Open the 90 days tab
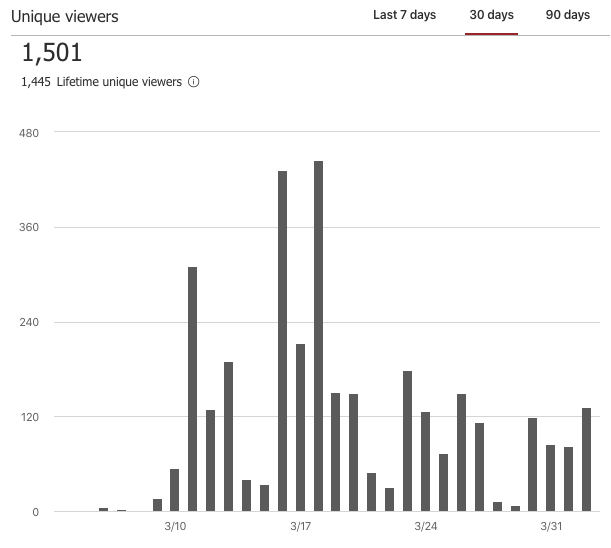Viewport: 611px width, 548px height. (x=567, y=15)
